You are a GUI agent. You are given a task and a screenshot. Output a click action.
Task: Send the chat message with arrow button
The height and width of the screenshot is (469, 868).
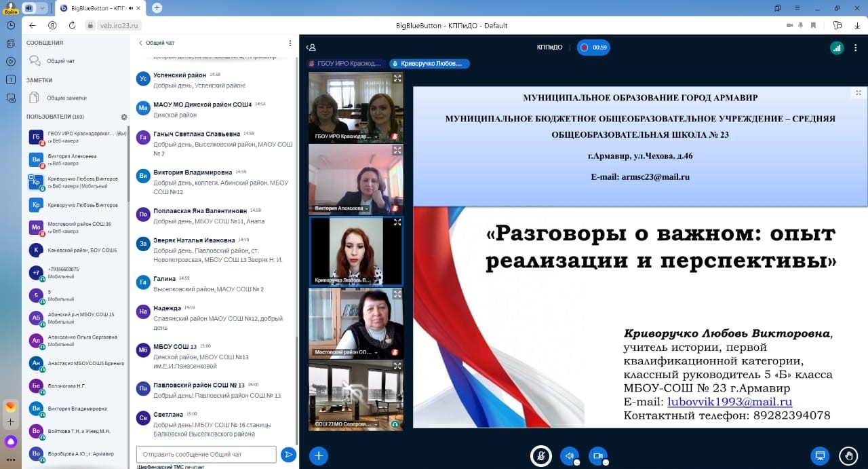pos(288,454)
